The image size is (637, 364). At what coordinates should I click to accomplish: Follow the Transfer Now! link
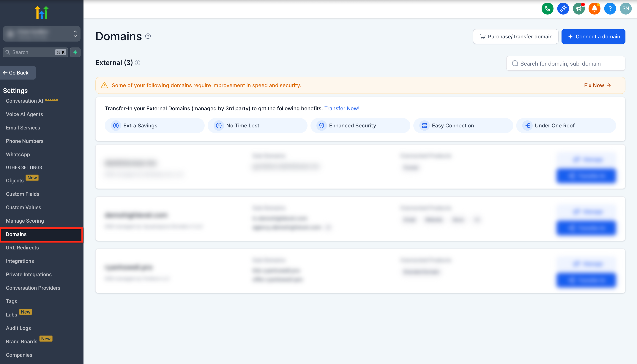pos(342,108)
